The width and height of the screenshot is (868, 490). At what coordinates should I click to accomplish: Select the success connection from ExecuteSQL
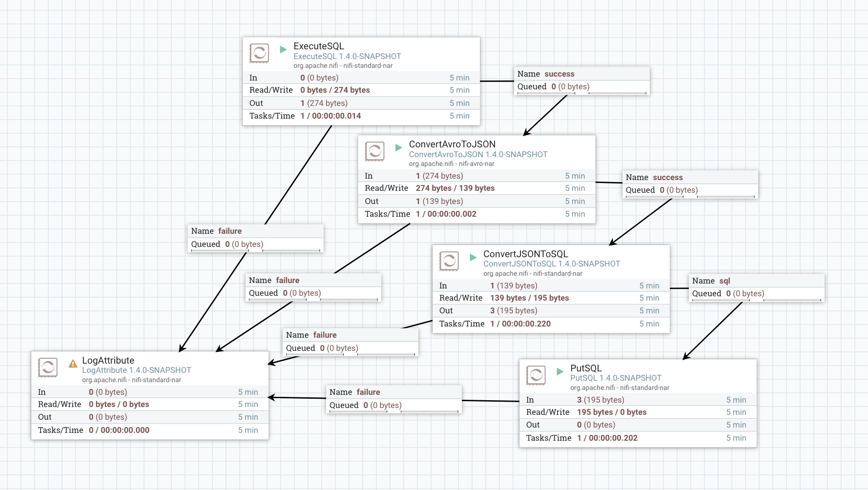pos(582,81)
